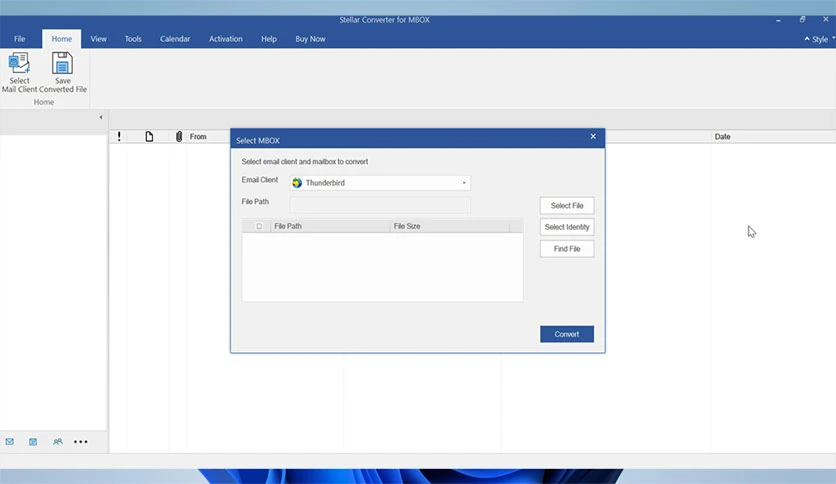
Task: Click the Select Mail Client icon
Action: [x=19, y=63]
